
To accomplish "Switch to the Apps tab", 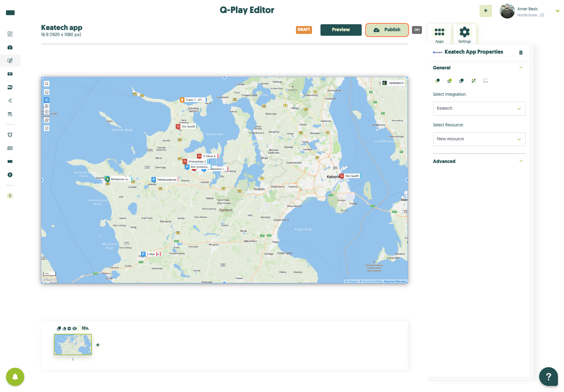I will click(439, 35).
